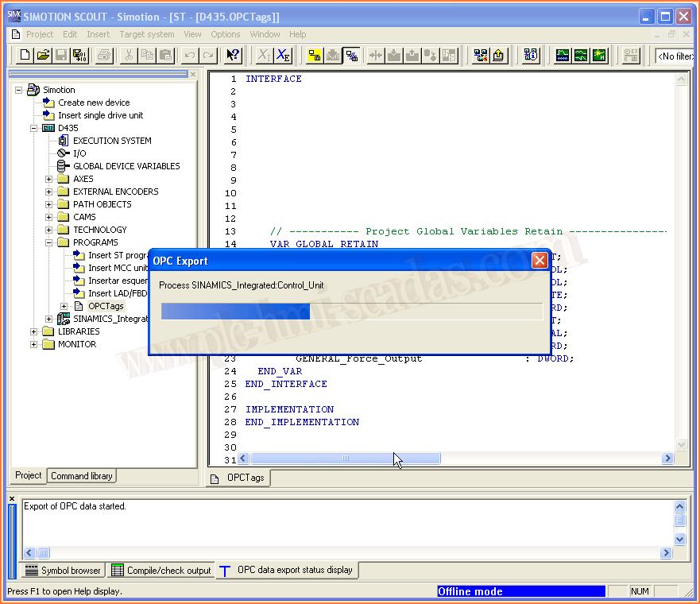Expand the AXES folder
700x604 pixels.
pyautogui.click(x=49, y=179)
